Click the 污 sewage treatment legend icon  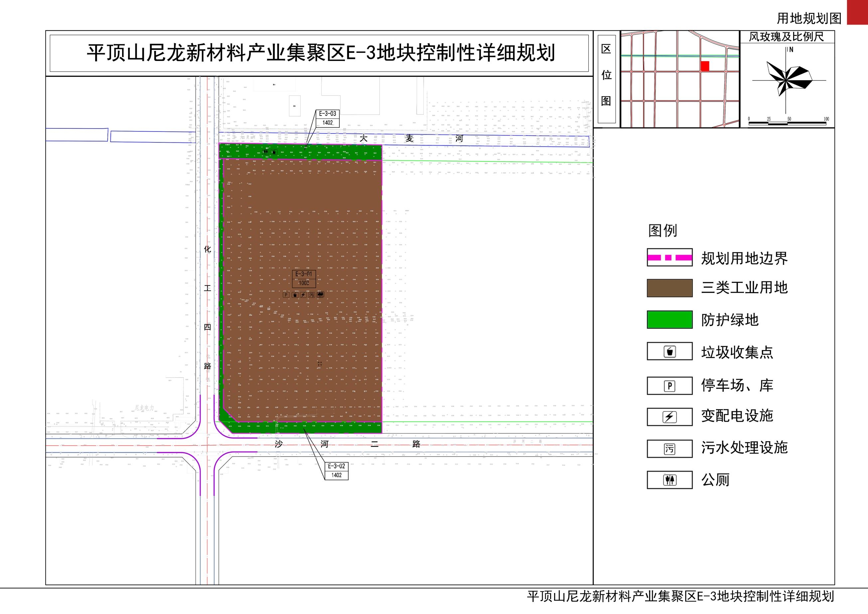pos(669,449)
